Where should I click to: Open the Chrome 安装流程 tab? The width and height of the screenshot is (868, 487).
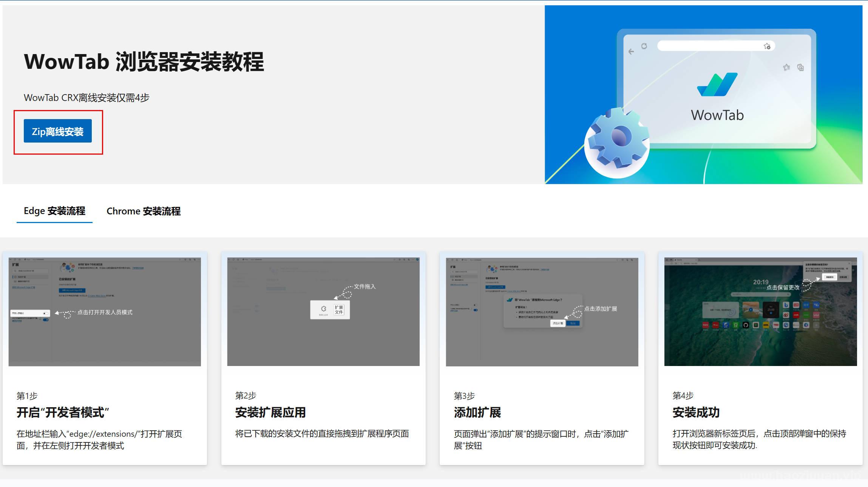click(x=144, y=211)
